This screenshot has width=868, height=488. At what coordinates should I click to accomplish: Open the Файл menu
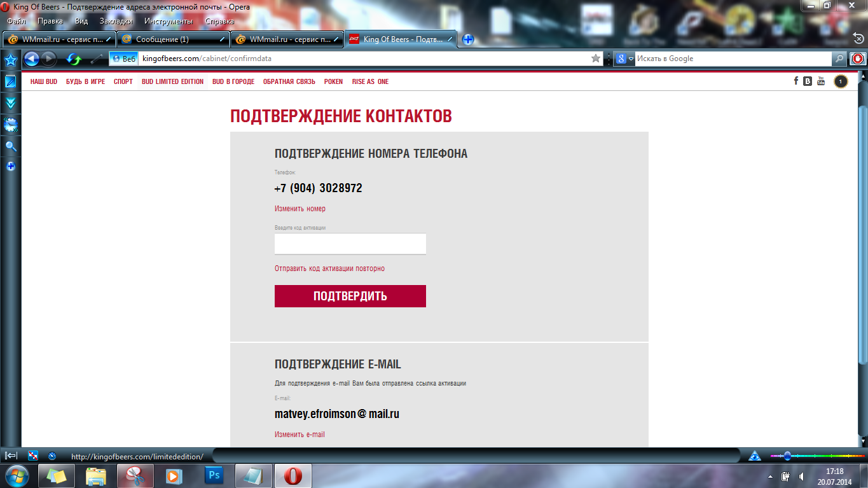pos(17,21)
